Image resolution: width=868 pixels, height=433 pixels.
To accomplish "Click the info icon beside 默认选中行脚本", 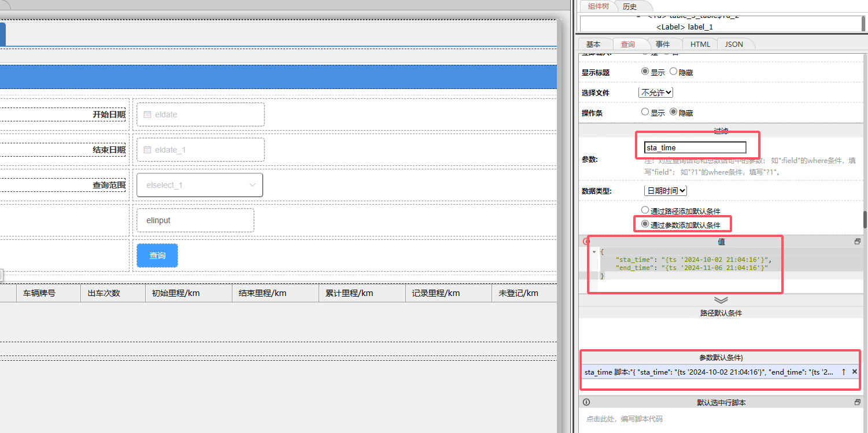I will coord(586,402).
